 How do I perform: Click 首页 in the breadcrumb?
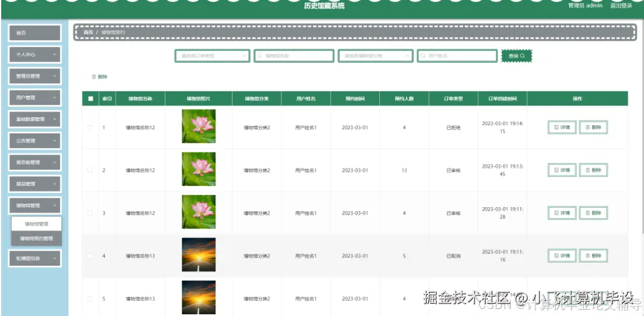88,32
